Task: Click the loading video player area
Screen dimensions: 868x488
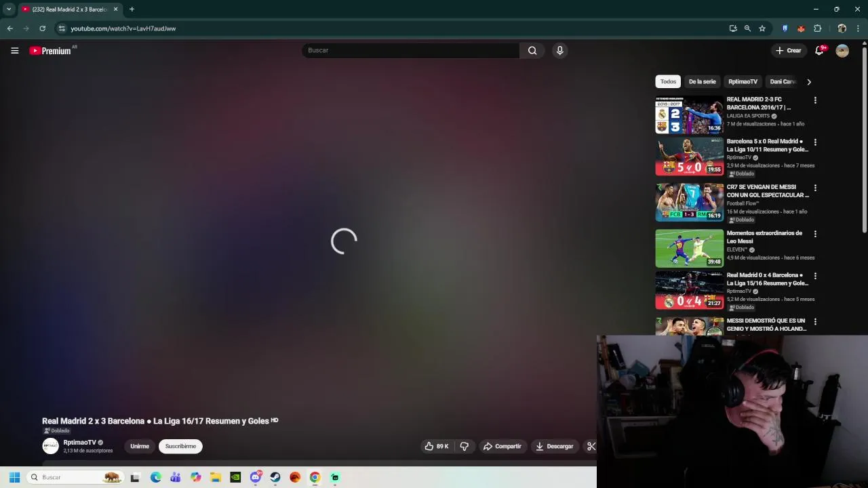Action: click(x=344, y=241)
